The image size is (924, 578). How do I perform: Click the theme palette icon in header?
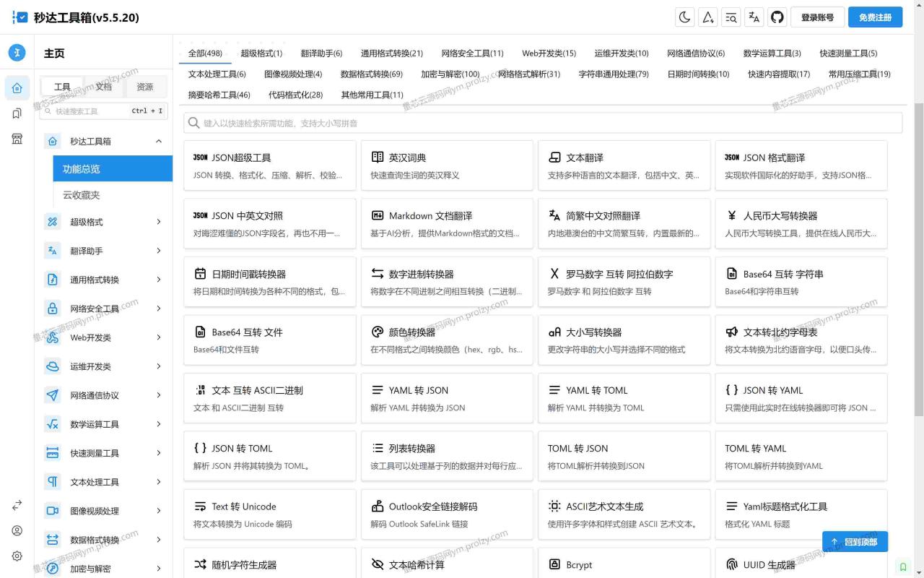tap(707, 17)
